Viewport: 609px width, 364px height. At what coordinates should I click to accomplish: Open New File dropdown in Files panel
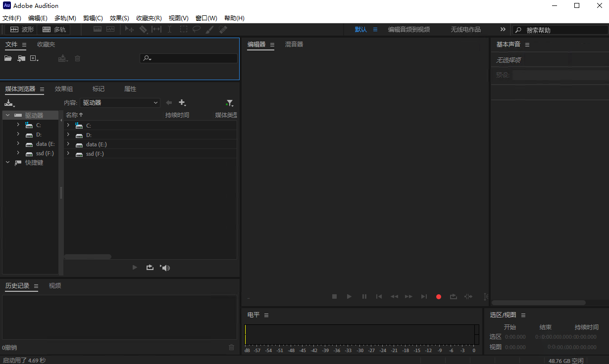[34, 58]
